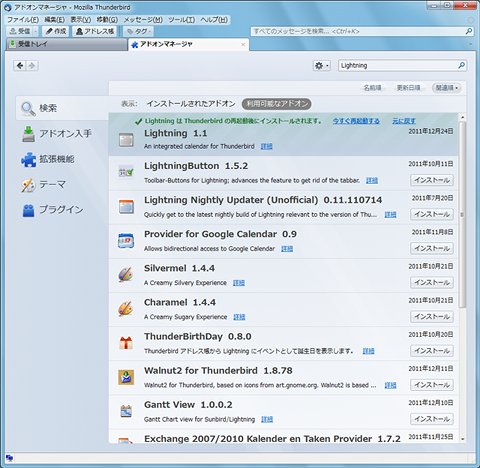Select the アドオンマネージャ tab
The height and width of the screenshot is (468, 480).
[189, 44]
